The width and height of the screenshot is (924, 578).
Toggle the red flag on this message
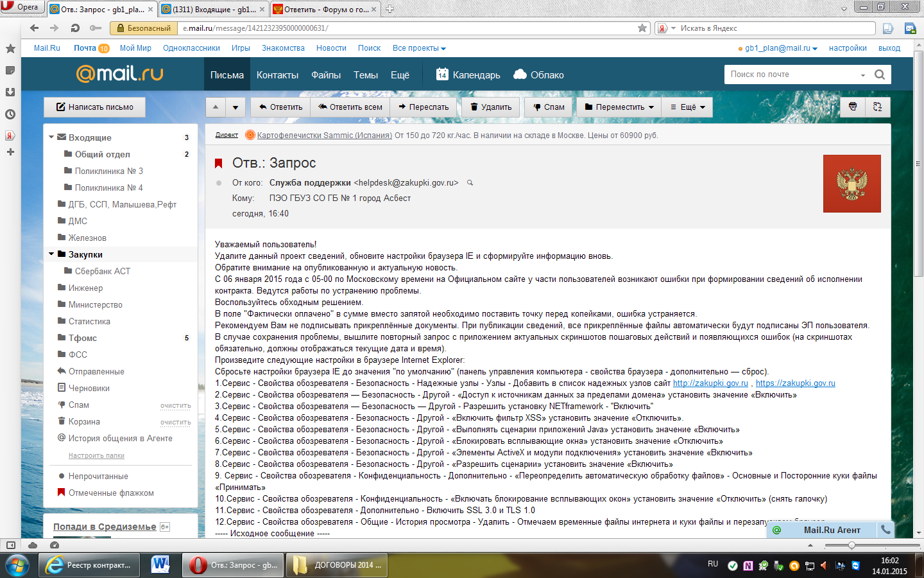coord(218,163)
